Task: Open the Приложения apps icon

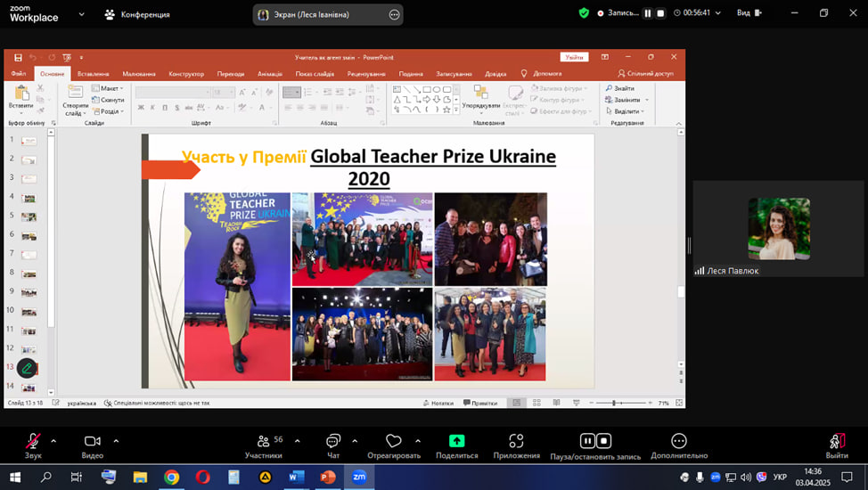Action: 516,442
